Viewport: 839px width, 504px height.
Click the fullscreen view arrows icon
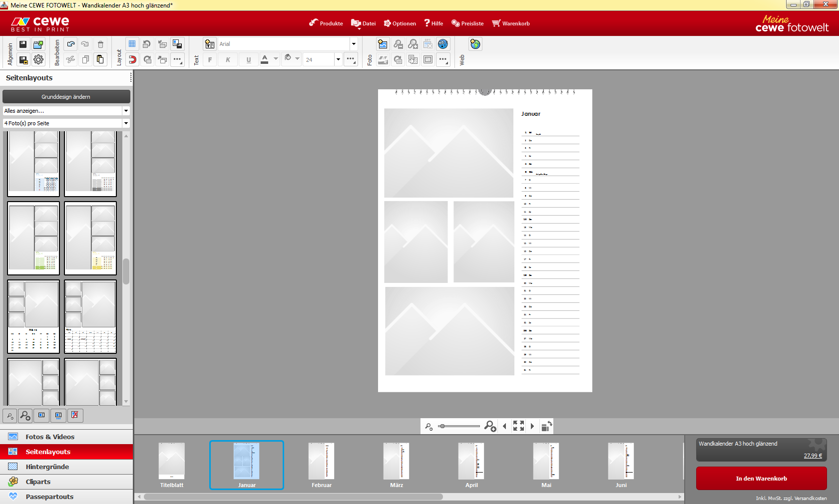[x=518, y=426]
